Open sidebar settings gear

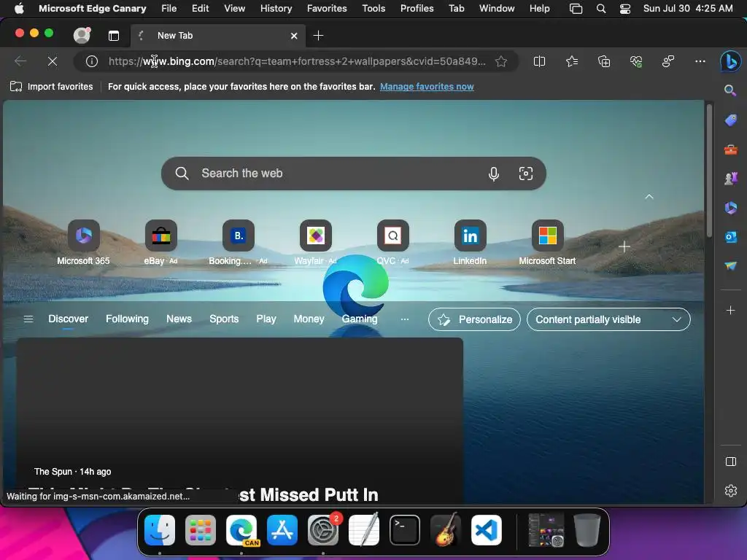point(730,491)
